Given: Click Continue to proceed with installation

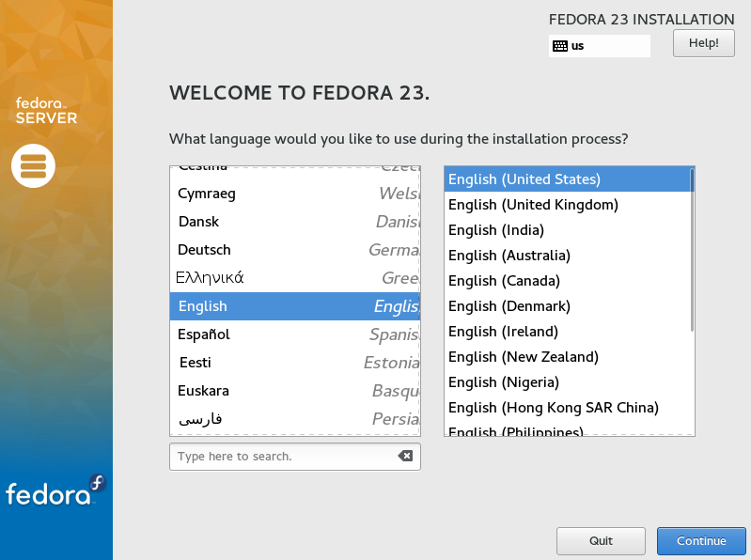Looking at the screenshot, I should coord(701,541).
